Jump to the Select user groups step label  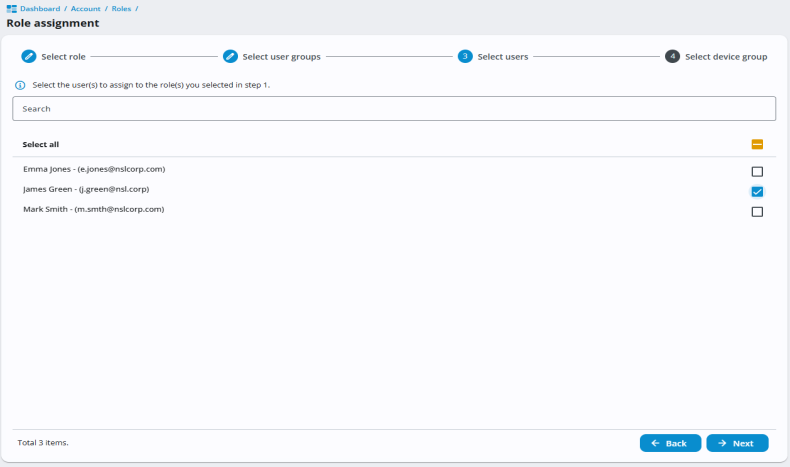click(282, 57)
